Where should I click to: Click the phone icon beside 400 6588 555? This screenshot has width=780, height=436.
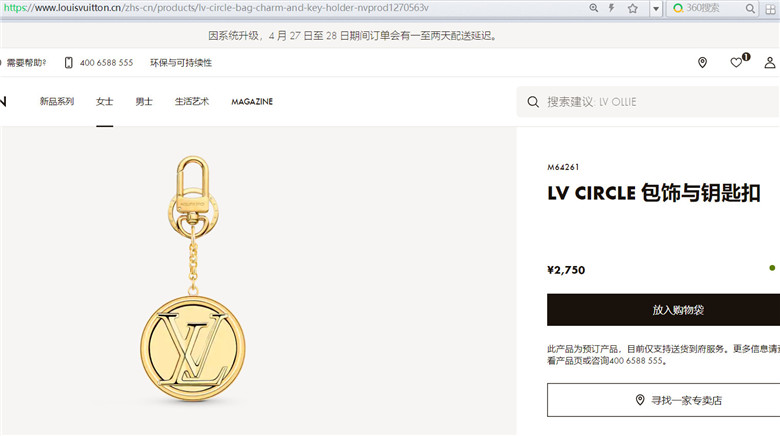pyautogui.click(x=69, y=63)
